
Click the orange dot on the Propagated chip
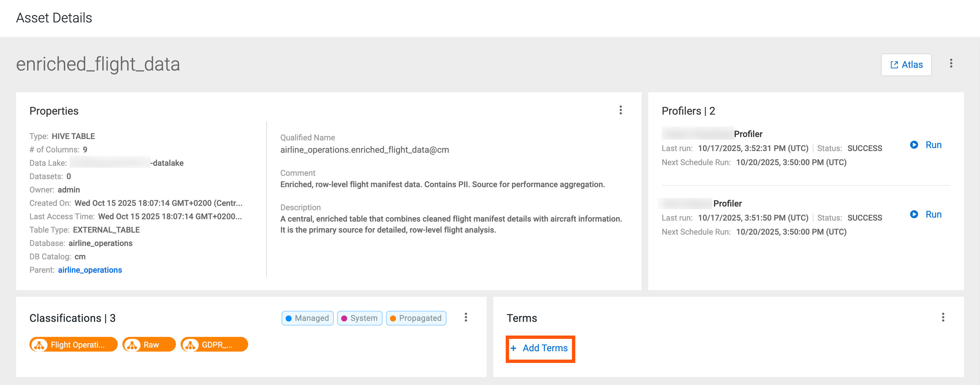click(x=393, y=318)
